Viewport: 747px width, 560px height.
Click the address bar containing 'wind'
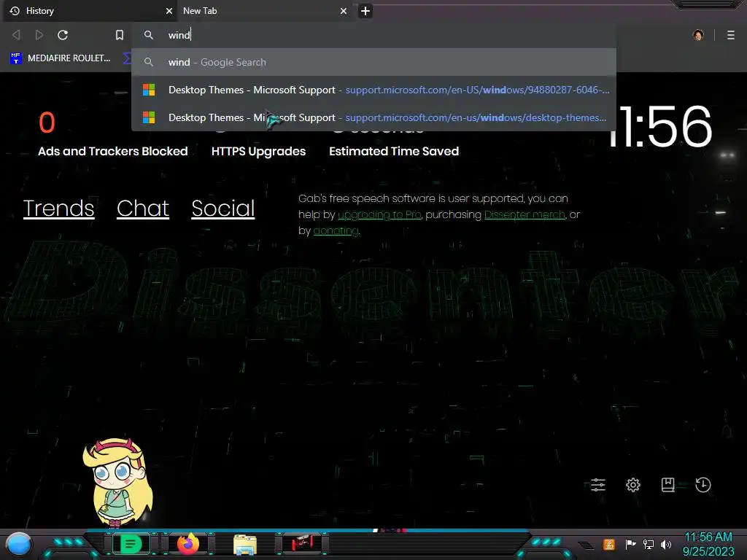(374, 35)
